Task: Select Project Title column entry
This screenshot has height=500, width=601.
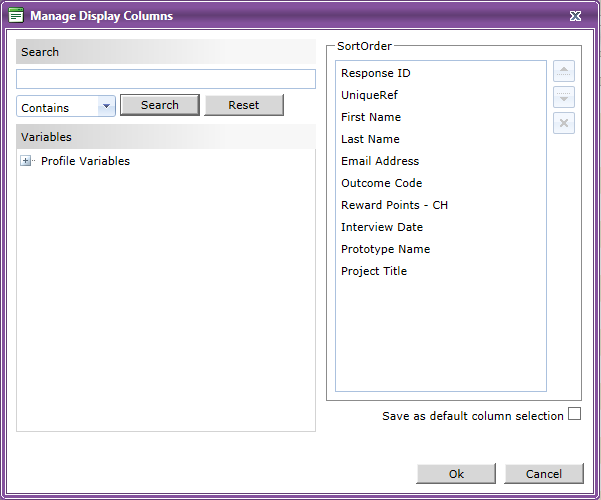Action: pos(374,271)
